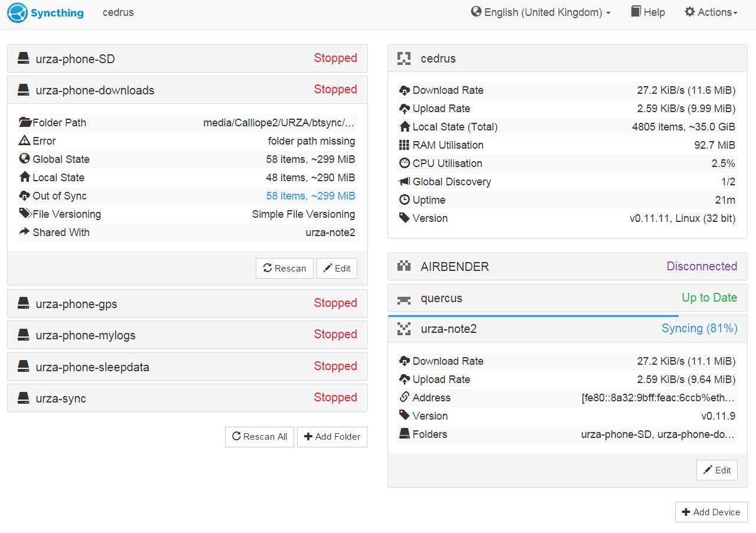Click the urza-note2 device identicon

point(404,329)
